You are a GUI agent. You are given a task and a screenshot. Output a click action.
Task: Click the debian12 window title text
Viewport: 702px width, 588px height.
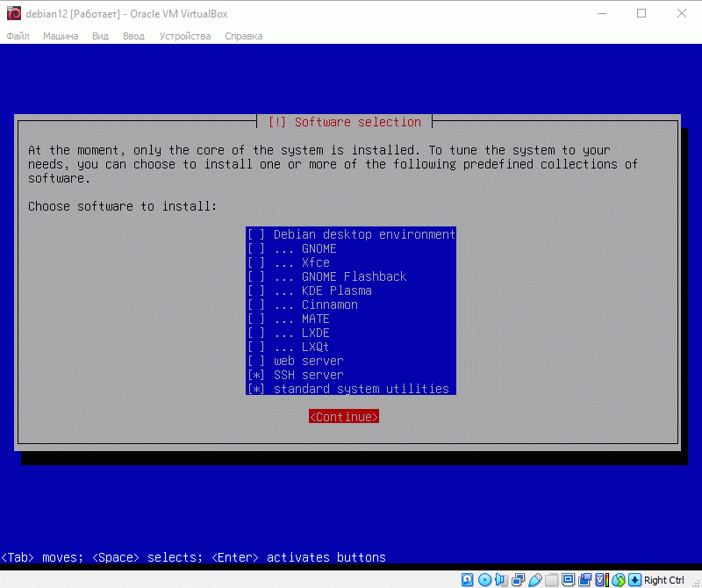[x=126, y=14]
